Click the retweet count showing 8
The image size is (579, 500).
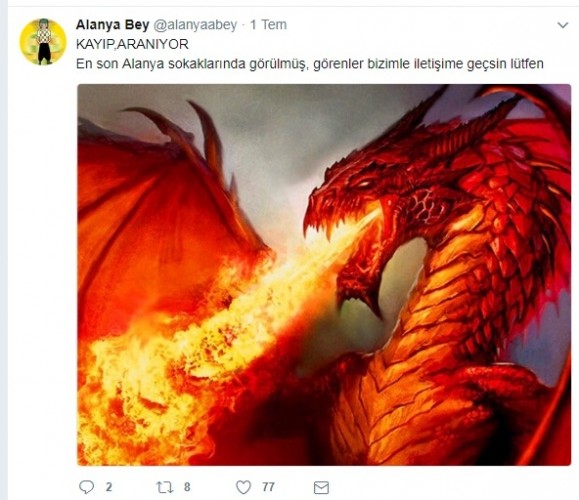(x=187, y=487)
